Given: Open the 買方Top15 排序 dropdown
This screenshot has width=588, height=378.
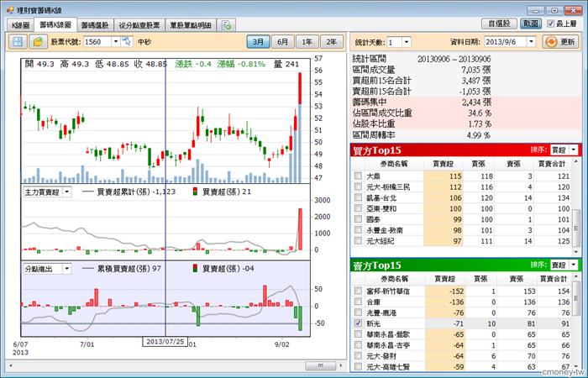Looking at the screenshot, I should coord(574,150).
